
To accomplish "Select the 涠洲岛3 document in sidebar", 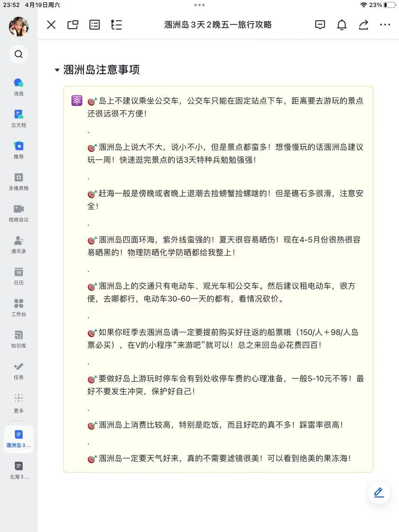I will click(x=18, y=439).
